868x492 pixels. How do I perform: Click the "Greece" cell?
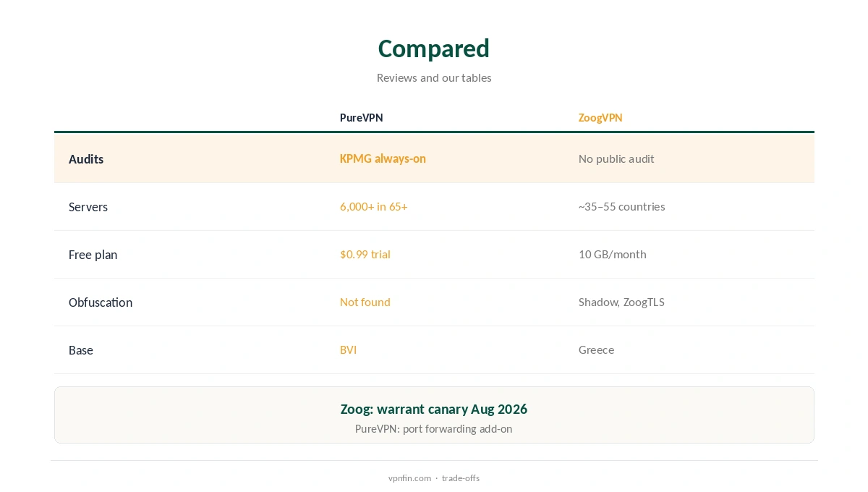[x=597, y=349]
